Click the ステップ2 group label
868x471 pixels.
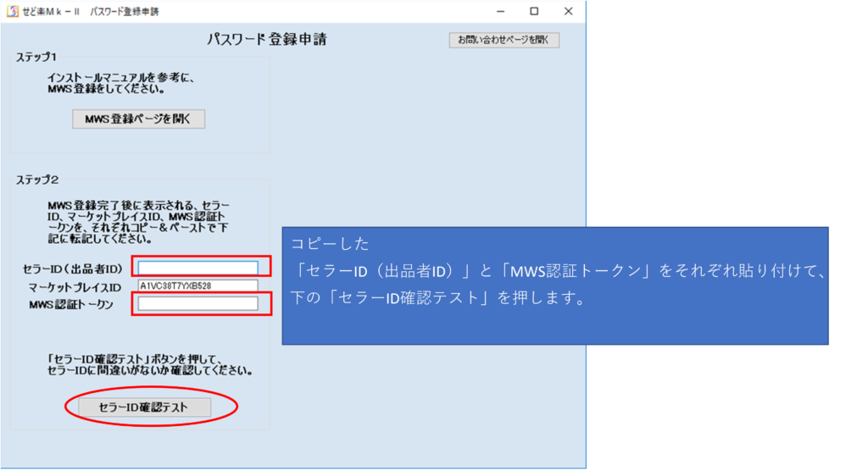(x=37, y=180)
